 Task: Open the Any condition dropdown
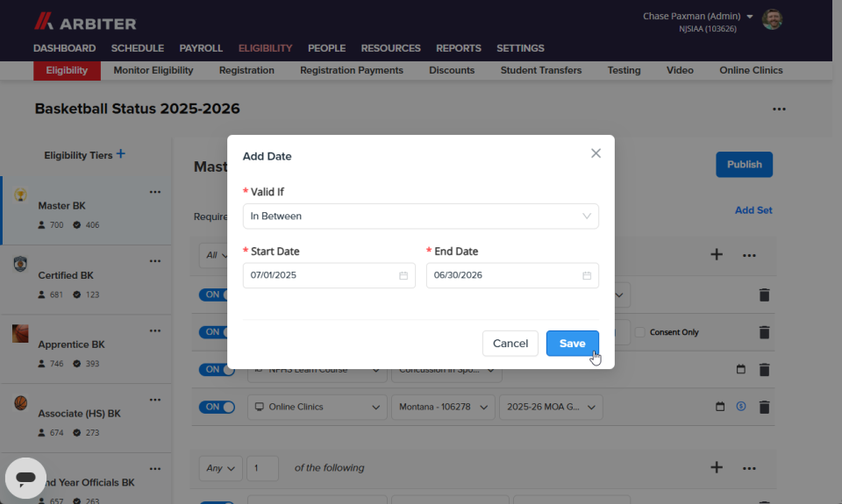coord(220,468)
